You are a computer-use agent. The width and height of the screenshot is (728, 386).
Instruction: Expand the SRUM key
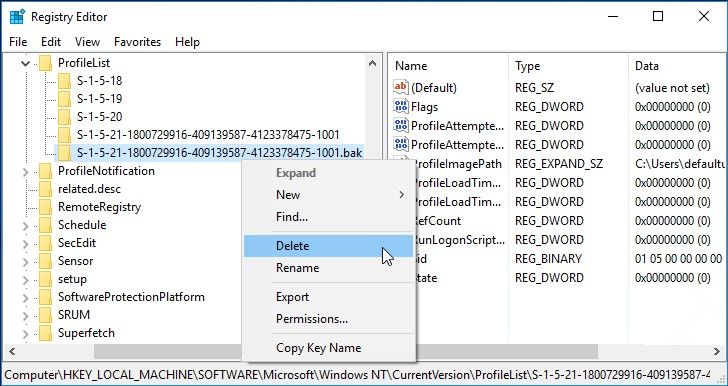coord(25,316)
